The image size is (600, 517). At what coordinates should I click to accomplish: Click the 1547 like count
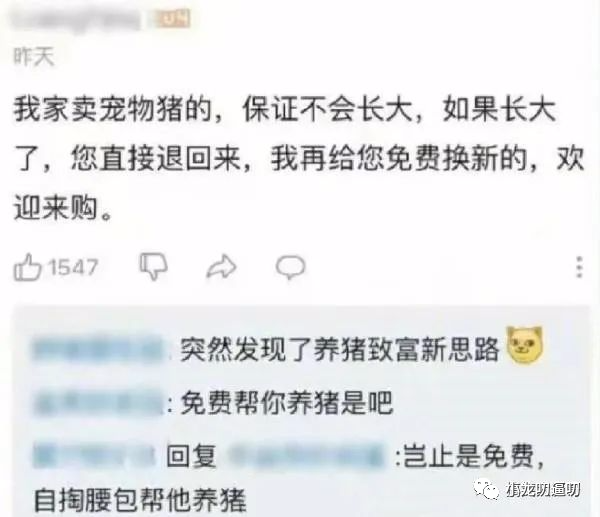[73, 267]
